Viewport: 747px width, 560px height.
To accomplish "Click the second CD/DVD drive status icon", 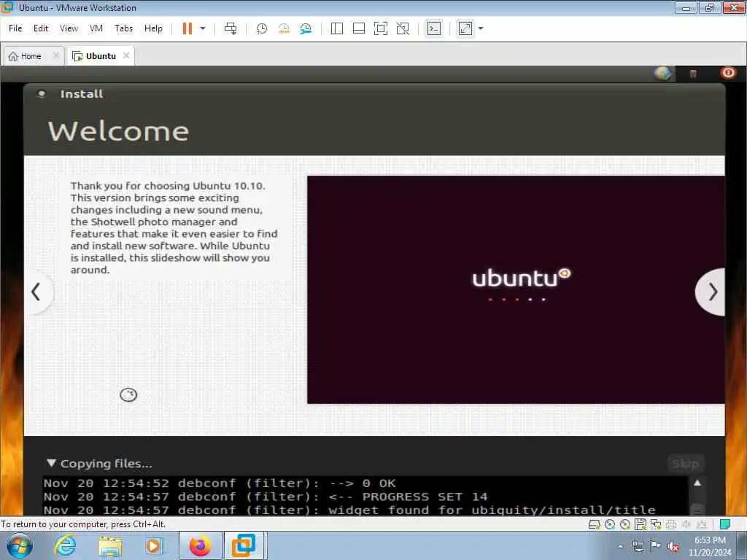I will (x=625, y=524).
